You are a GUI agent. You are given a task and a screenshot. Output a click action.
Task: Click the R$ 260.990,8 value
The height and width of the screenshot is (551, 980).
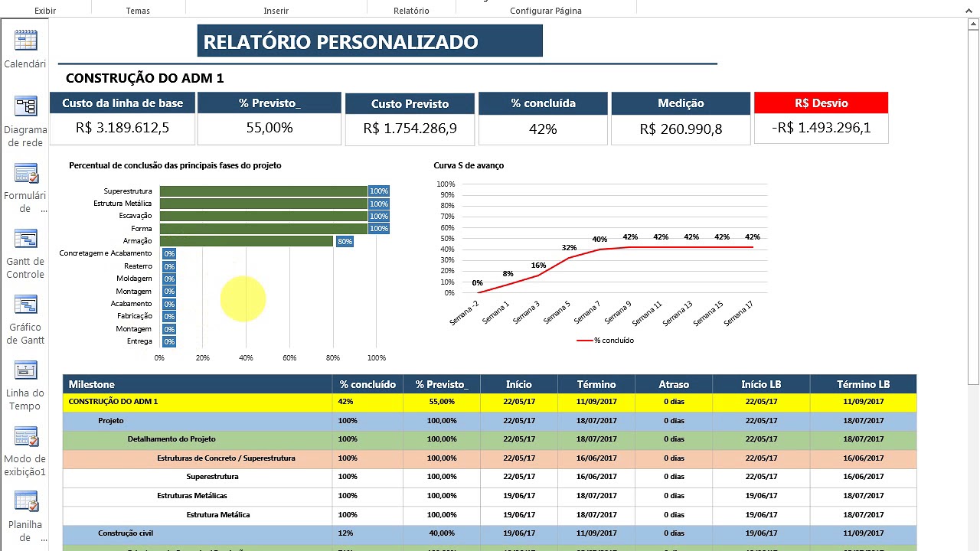pos(681,129)
